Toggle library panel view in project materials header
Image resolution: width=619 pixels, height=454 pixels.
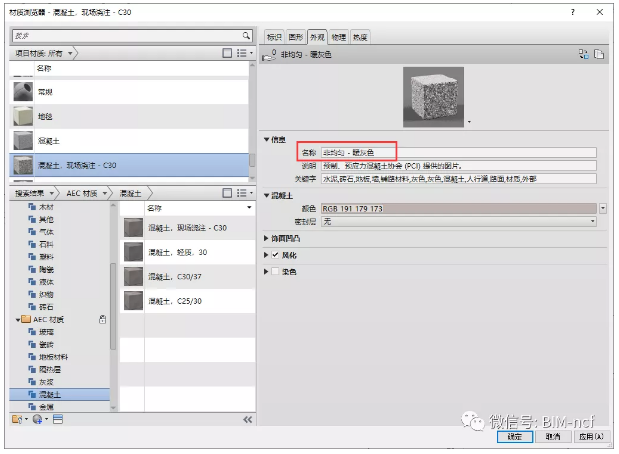227,53
